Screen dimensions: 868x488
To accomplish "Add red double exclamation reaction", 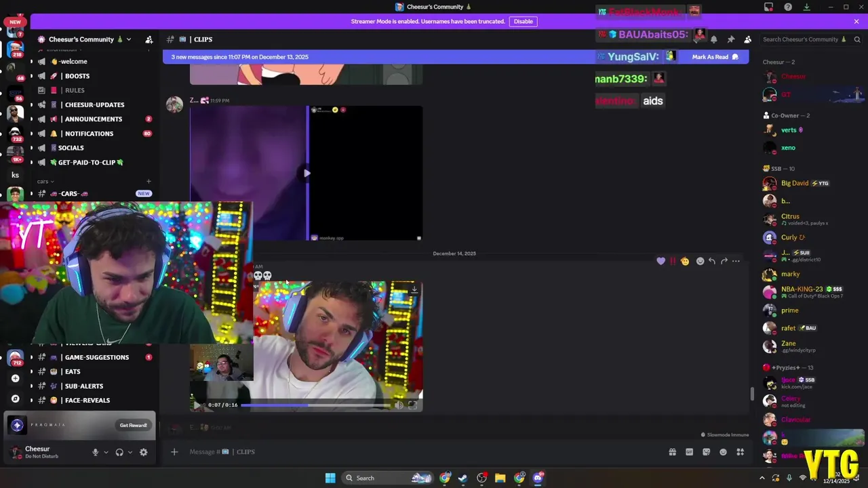I will [673, 261].
